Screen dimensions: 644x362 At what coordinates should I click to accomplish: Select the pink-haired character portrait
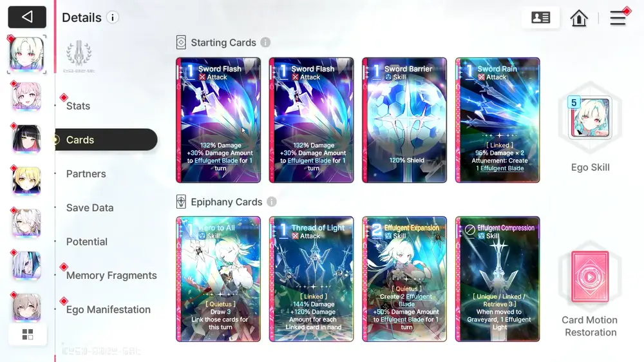[x=26, y=97]
